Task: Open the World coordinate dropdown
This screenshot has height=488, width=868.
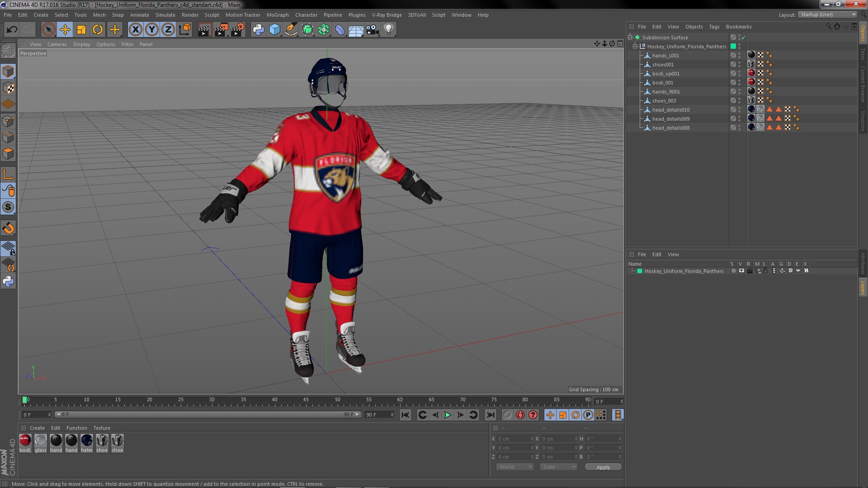Action: [x=515, y=467]
